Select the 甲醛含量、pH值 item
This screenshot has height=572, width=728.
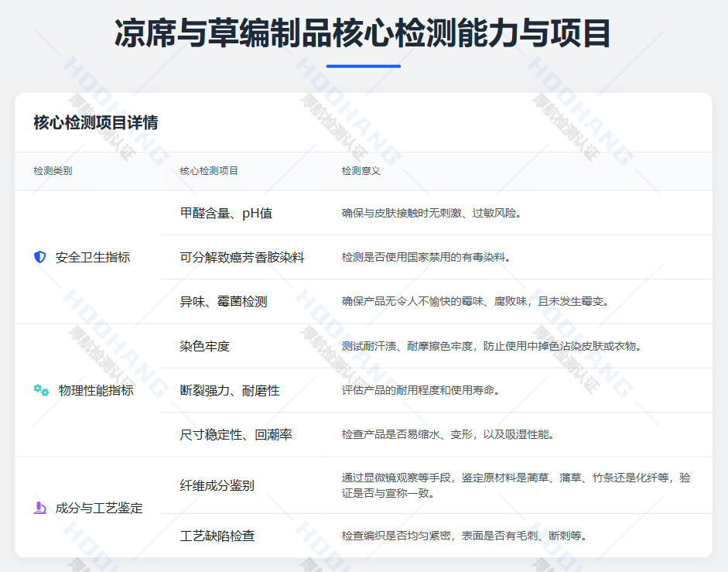tap(226, 213)
